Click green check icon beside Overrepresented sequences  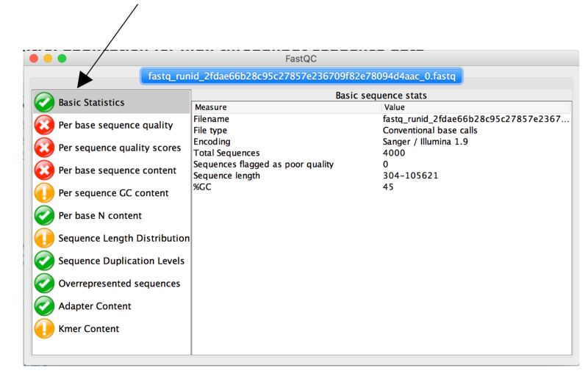coord(44,283)
